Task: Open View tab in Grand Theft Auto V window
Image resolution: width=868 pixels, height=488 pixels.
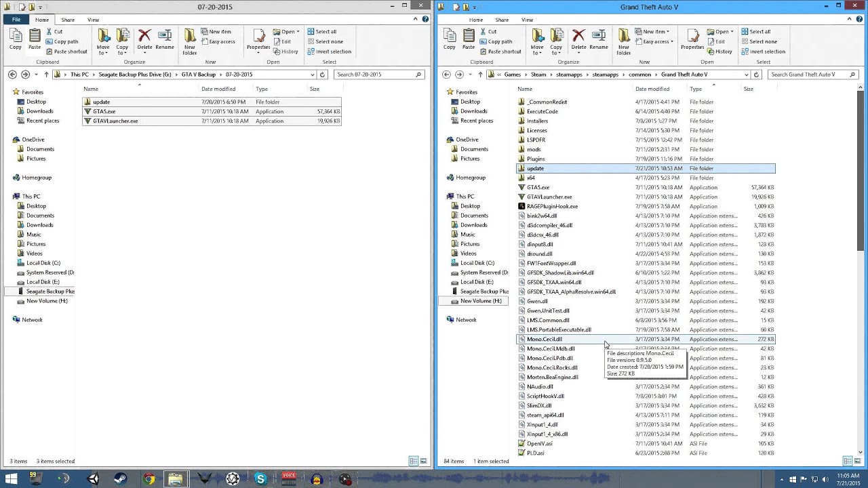Action: (527, 20)
